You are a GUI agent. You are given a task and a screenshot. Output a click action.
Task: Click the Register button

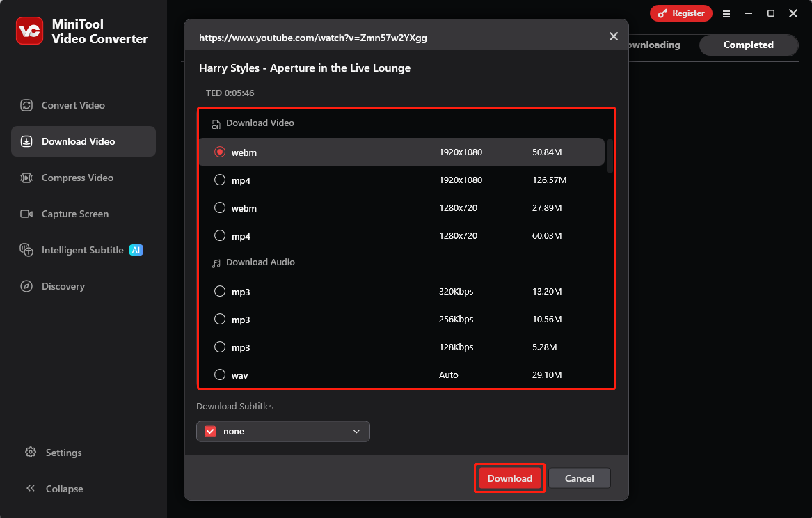(x=680, y=13)
